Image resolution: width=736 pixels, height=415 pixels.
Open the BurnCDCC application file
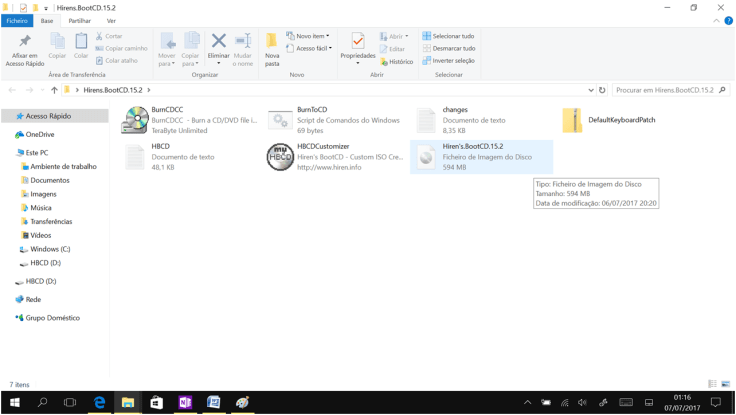click(x=135, y=120)
